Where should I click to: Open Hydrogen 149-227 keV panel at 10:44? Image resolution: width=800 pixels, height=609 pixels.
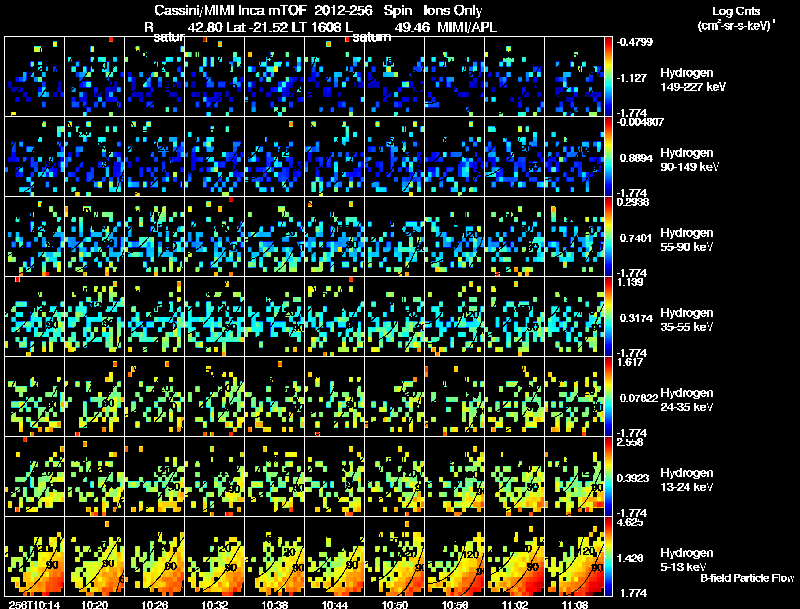point(335,77)
